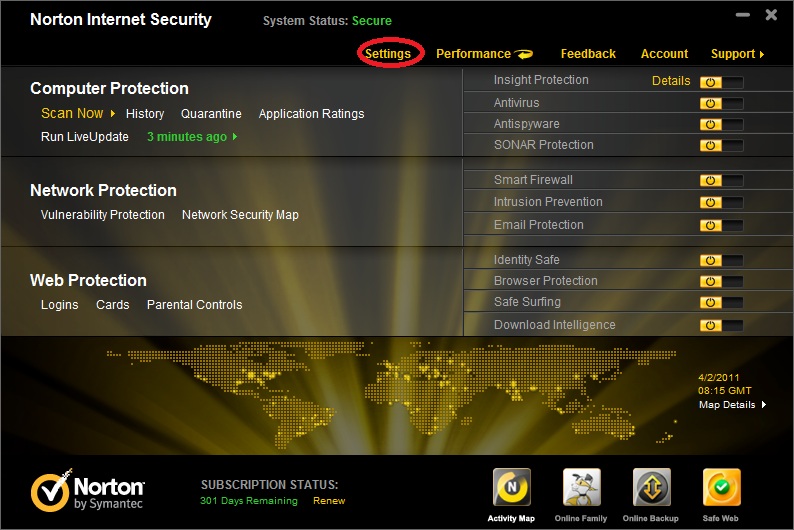Toggle Smart Firewall switch

click(x=722, y=180)
